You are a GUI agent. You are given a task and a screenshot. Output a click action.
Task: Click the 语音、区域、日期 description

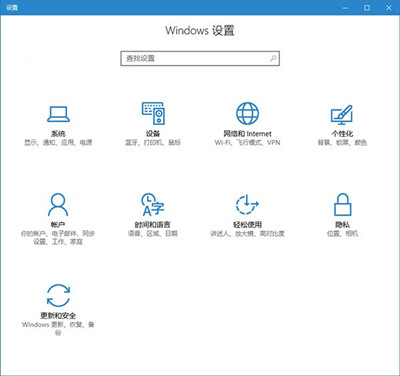[153, 234]
